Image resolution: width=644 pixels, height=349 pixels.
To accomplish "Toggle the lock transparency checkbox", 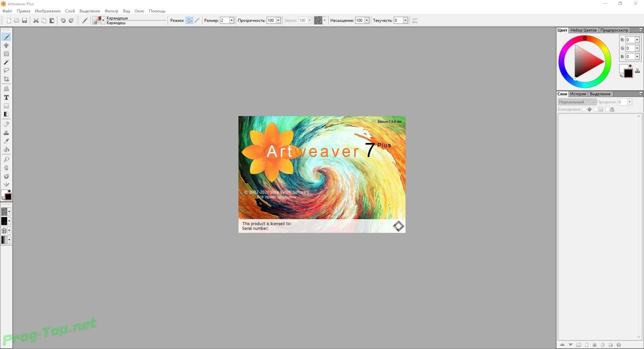I will pos(596,109).
